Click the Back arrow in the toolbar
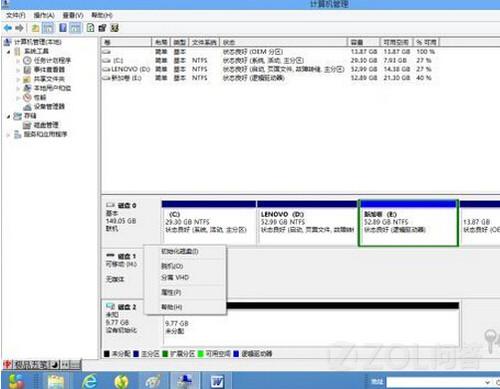The height and width of the screenshot is (389, 500). 8,28
